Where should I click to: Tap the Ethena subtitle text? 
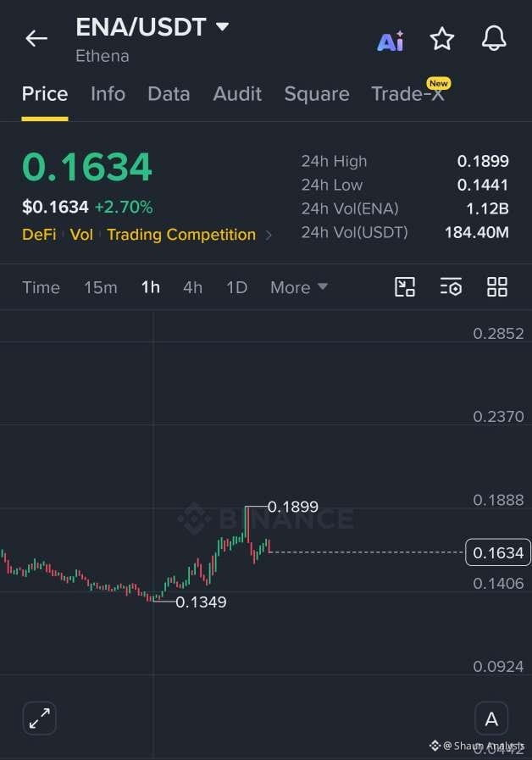pyautogui.click(x=103, y=56)
